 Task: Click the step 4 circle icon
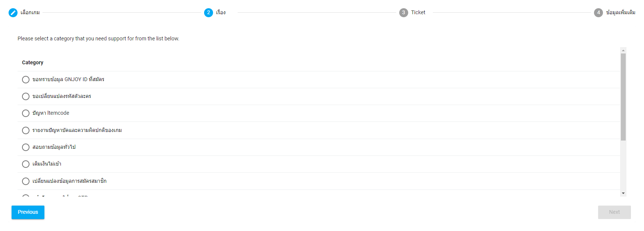point(598,13)
